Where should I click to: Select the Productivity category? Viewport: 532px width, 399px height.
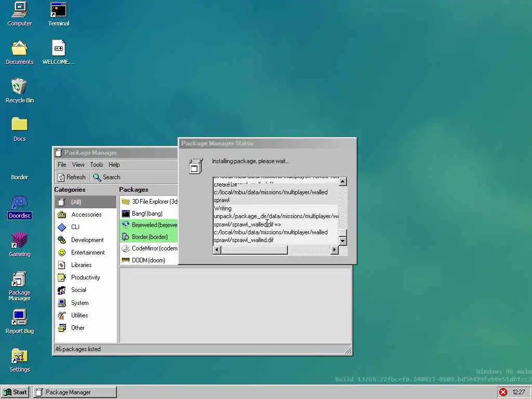tap(86, 277)
